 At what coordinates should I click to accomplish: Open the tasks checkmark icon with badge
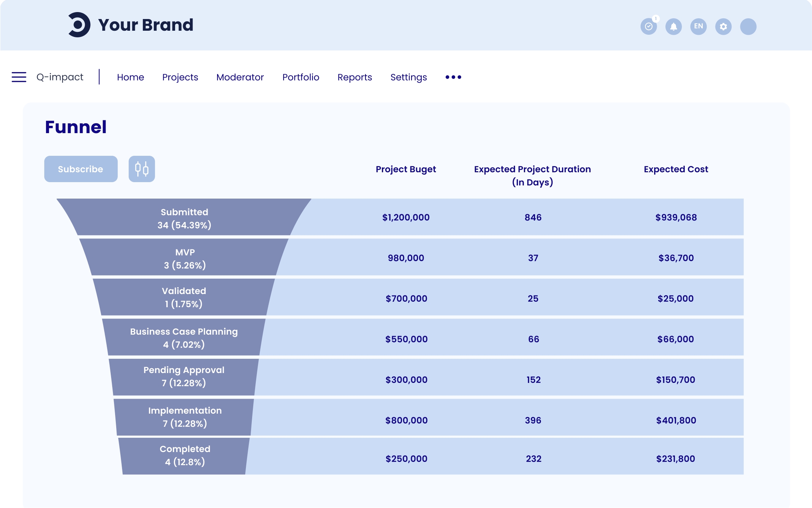point(649,26)
